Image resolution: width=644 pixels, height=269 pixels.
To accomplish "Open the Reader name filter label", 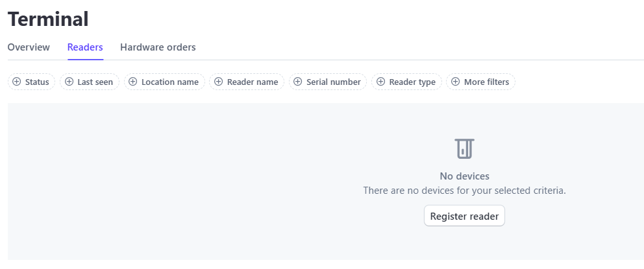I will (253, 82).
